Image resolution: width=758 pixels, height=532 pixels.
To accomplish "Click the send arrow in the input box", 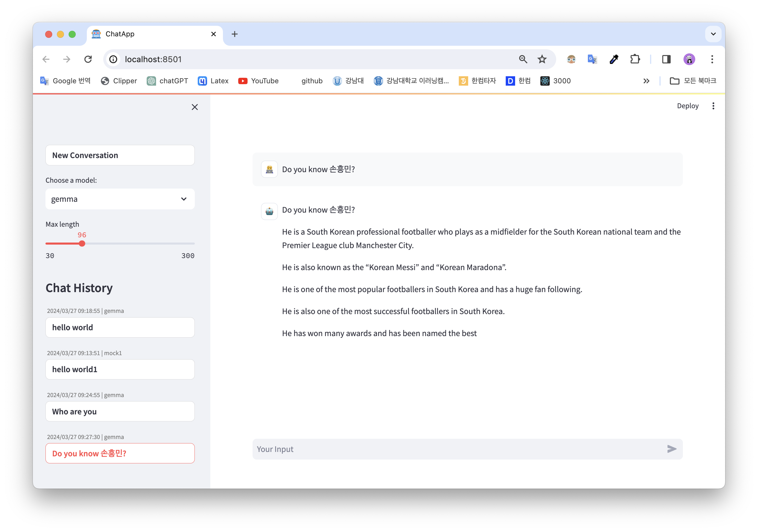I will click(x=671, y=449).
